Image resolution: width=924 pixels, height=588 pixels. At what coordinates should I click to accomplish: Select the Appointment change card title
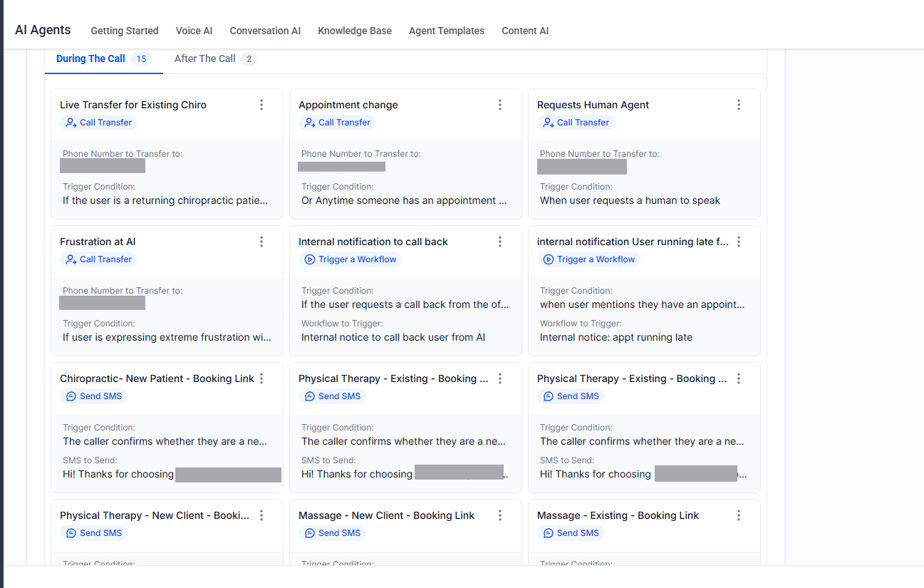click(x=348, y=105)
